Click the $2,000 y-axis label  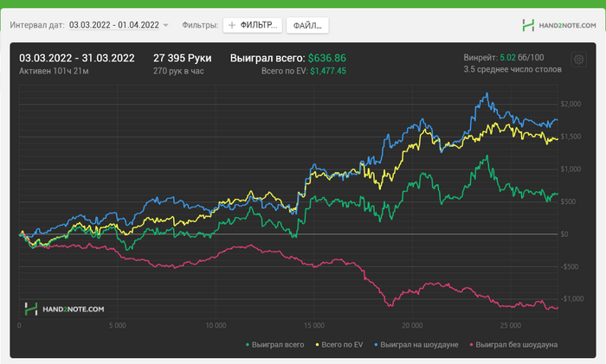(x=571, y=104)
